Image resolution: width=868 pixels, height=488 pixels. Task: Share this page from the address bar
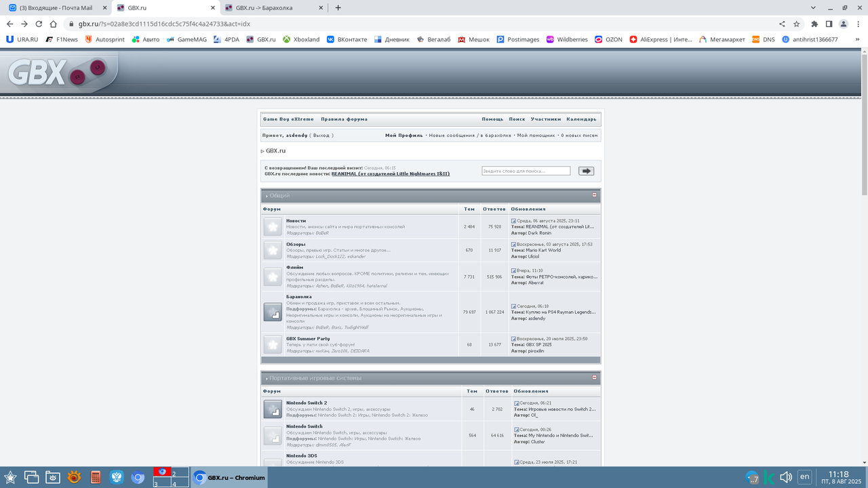782,24
